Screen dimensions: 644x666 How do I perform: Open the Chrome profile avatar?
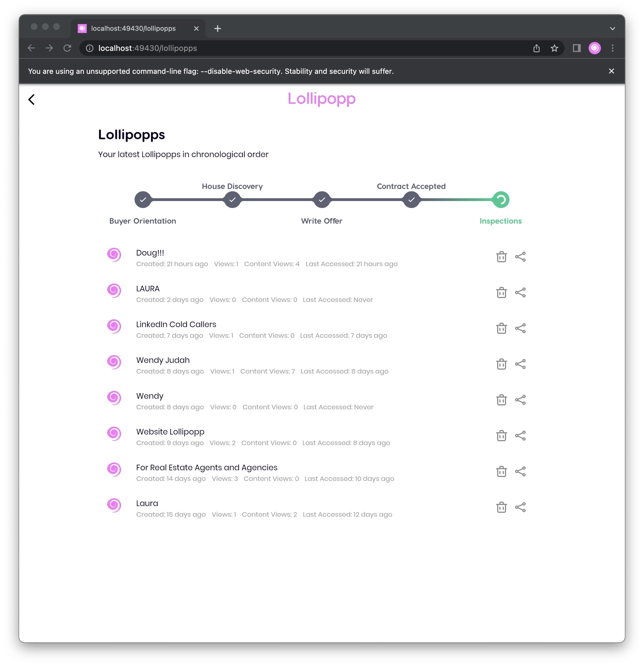[x=594, y=48]
